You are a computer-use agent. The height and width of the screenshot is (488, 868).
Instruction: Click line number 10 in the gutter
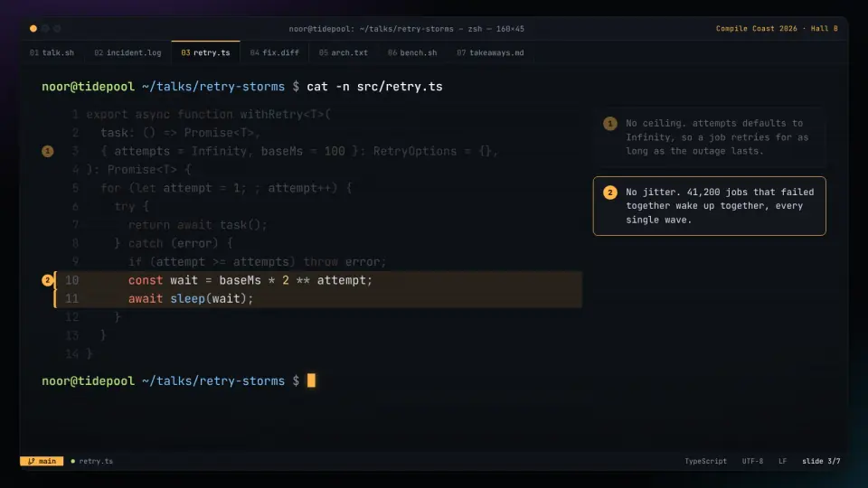pyautogui.click(x=72, y=280)
